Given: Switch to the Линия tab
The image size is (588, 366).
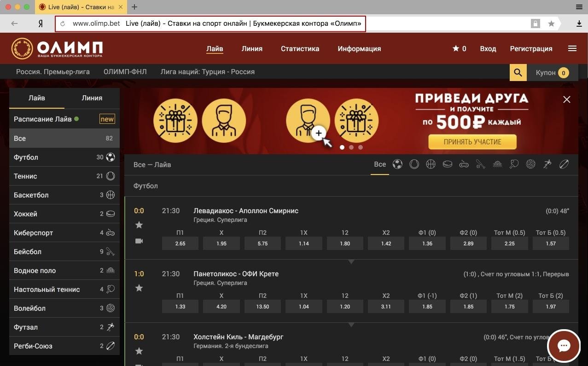Looking at the screenshot, I should point(252,48).
